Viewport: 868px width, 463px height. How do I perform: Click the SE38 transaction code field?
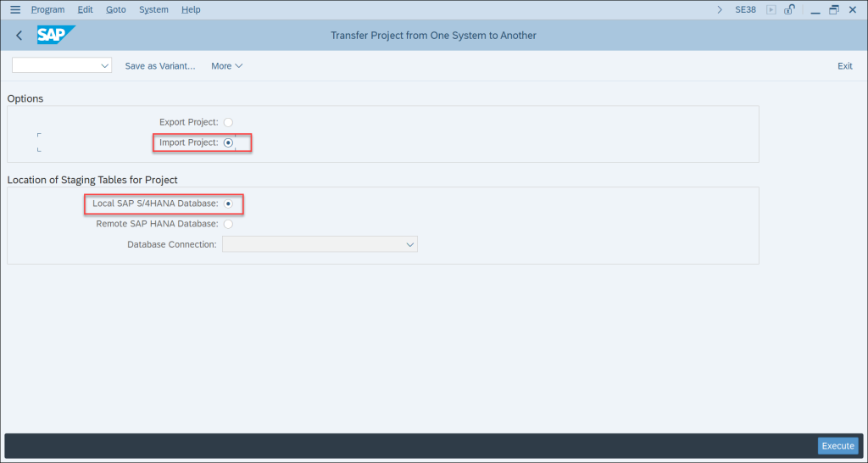[x=745, y=9]
